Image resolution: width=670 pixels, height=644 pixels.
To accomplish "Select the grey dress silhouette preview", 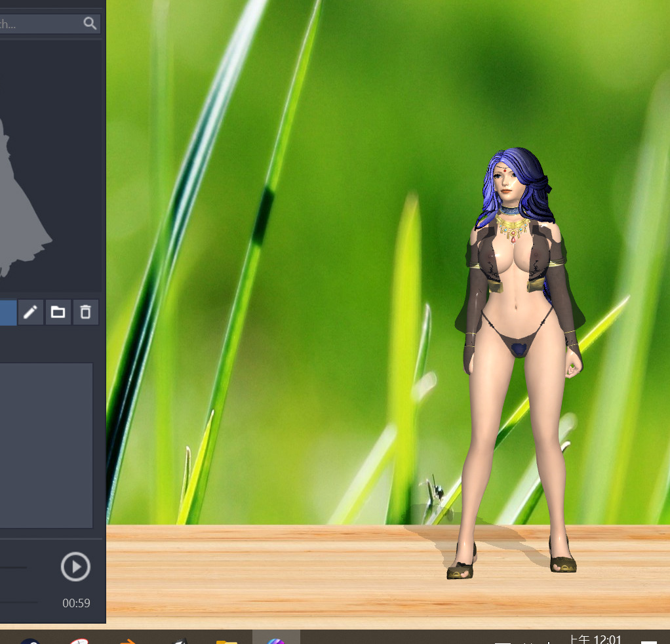I will tap(22, 197).
